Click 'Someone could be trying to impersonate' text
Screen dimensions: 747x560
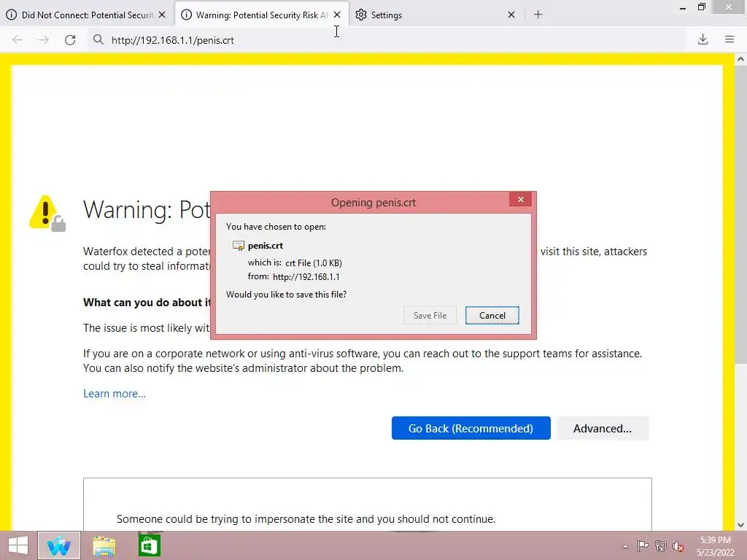point(306,519)
